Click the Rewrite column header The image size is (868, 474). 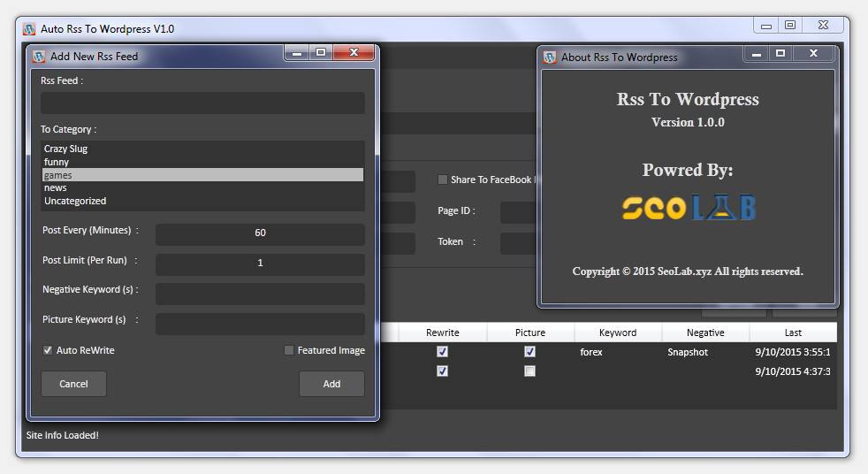point(442,333)
